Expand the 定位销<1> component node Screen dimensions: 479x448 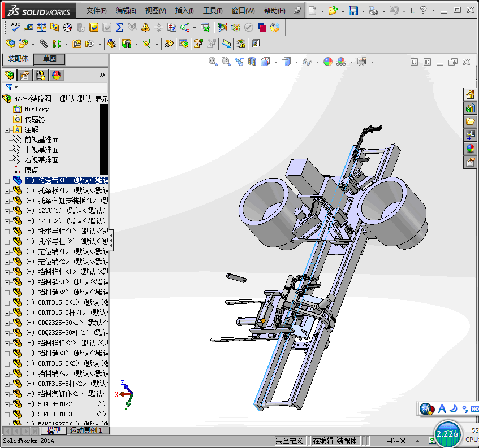point(7,252)
